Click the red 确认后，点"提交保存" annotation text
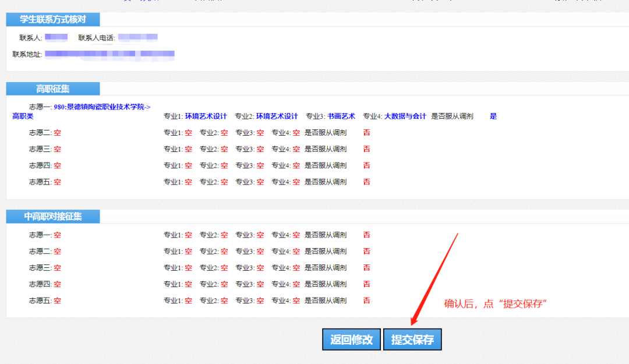629x364 pixels. [497, 304]
